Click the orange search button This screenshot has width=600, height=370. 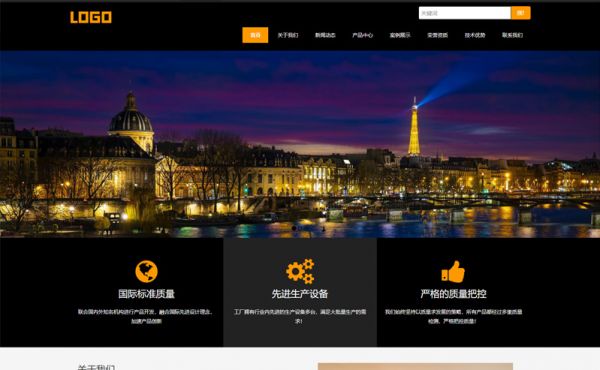(x=520, y=13)
